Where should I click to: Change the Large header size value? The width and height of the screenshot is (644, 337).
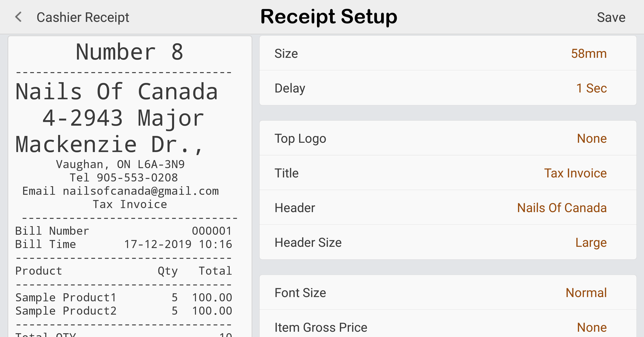click(591, 243)
